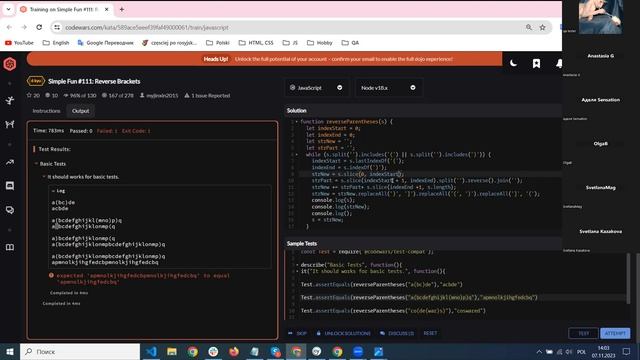Open the Hobby bookmarks folder
Image resolution: width=640 pixels, height=360 pixels.
(320, 42)
